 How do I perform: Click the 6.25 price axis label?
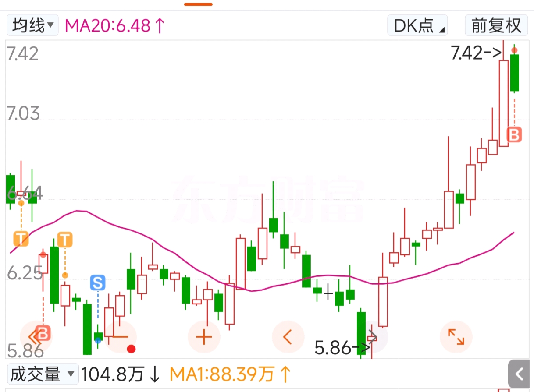tap(25, 273)
